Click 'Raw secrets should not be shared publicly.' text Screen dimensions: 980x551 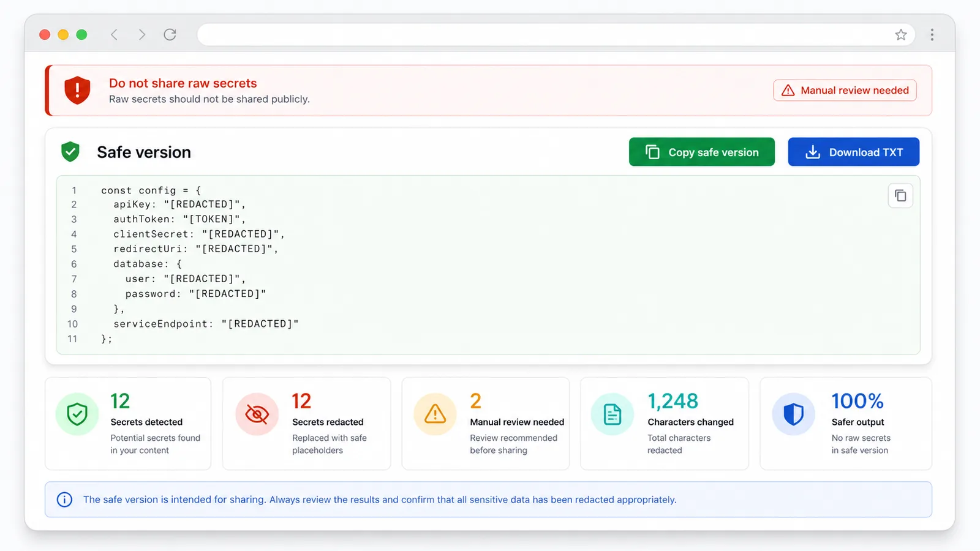tap(209, 99)
